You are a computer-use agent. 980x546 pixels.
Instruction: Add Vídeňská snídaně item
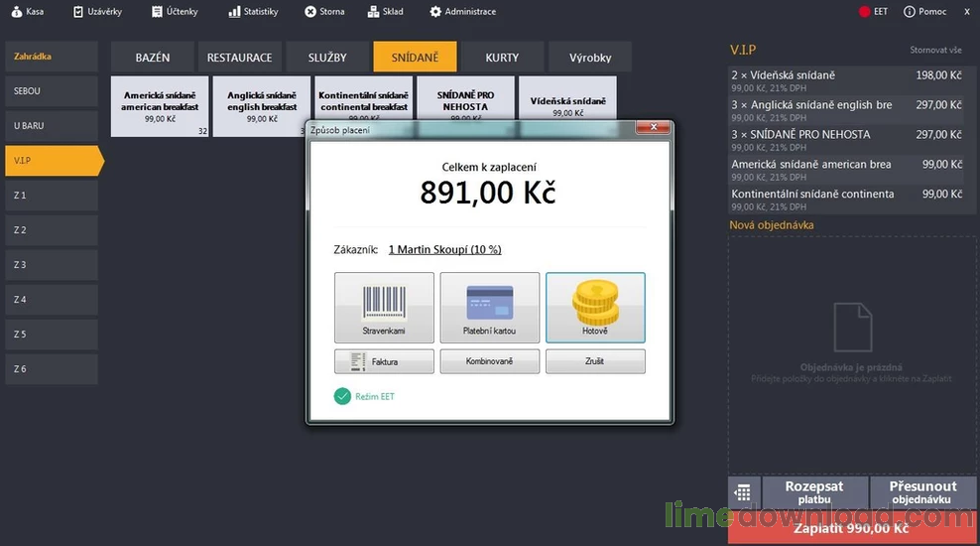(x=567, y=98)
